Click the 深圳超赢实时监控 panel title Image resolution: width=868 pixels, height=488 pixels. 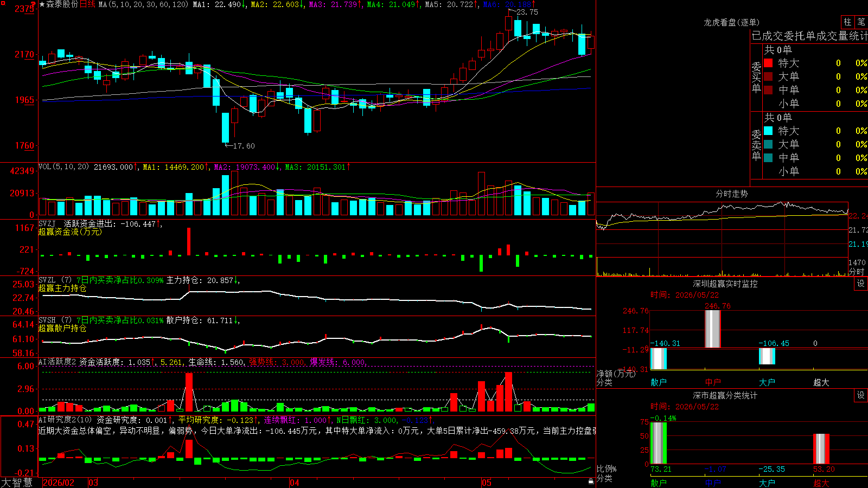tap(725, 284)
